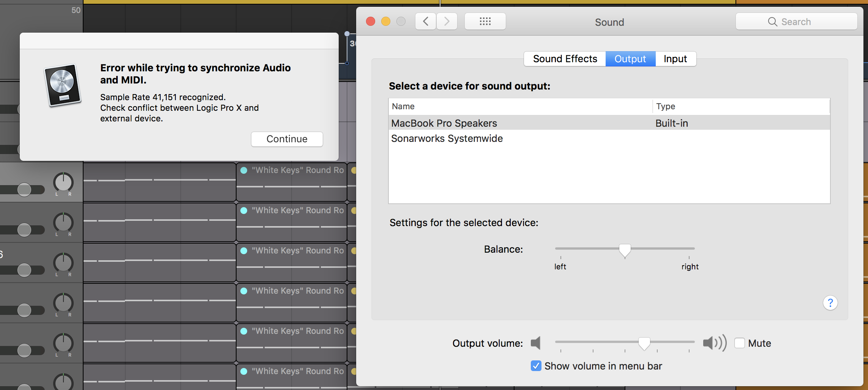The image size is (868, 390).
Task: Show all preferences grid icon
Action: click(x=485, y=22)
